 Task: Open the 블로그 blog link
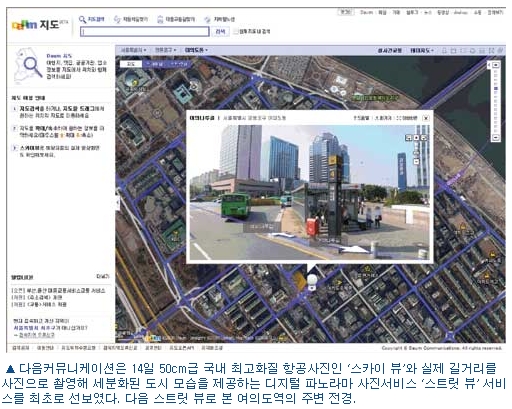tap(412, 12)
